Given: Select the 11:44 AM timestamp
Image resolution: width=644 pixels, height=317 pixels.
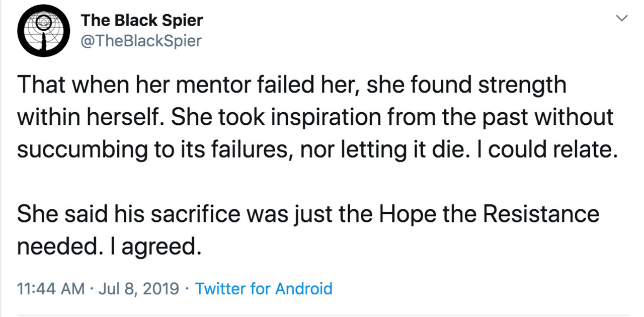Looking at the screenshot, I should click(51, 289).
